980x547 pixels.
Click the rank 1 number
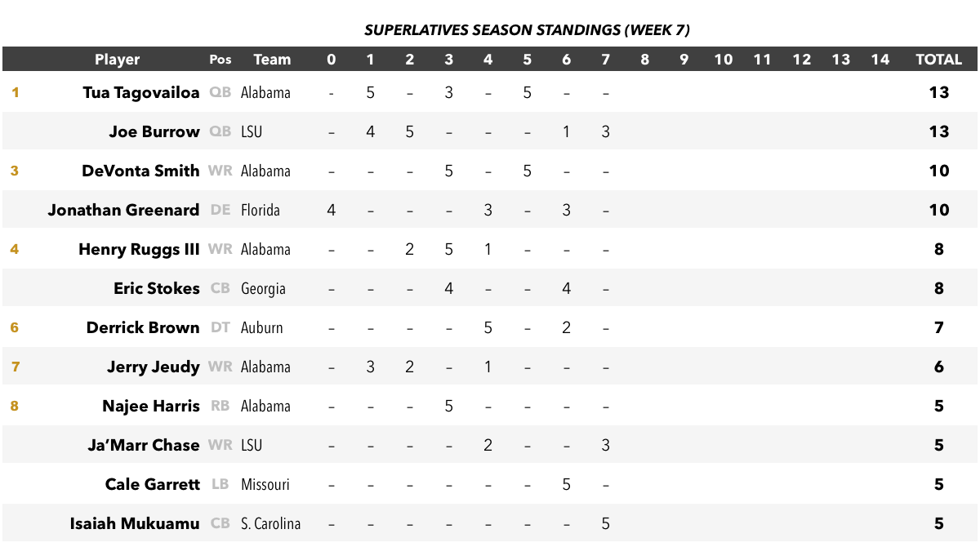(15, 92)
